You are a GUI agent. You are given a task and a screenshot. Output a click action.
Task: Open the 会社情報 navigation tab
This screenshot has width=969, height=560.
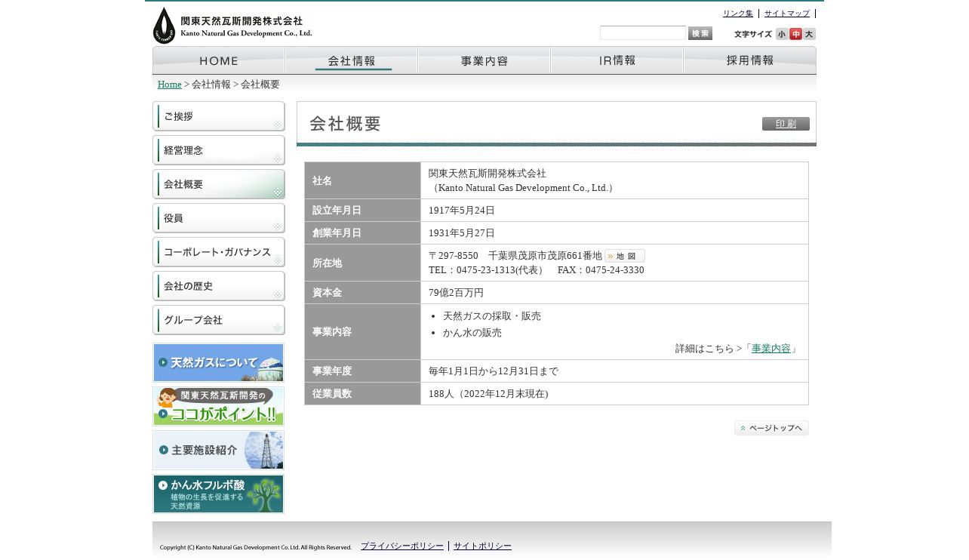(352, 60)
